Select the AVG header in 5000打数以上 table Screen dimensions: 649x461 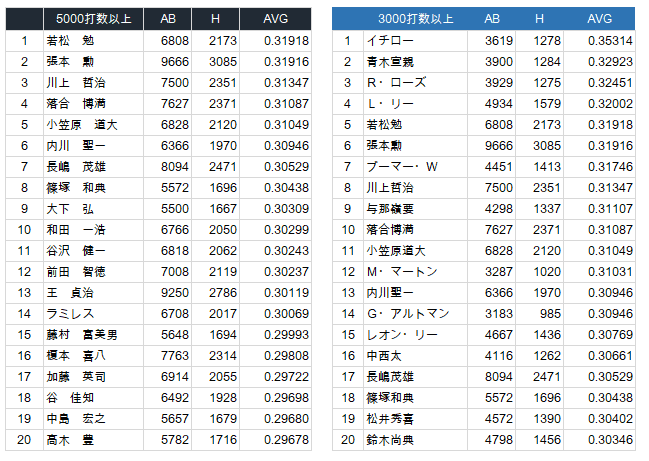[275, 19]
